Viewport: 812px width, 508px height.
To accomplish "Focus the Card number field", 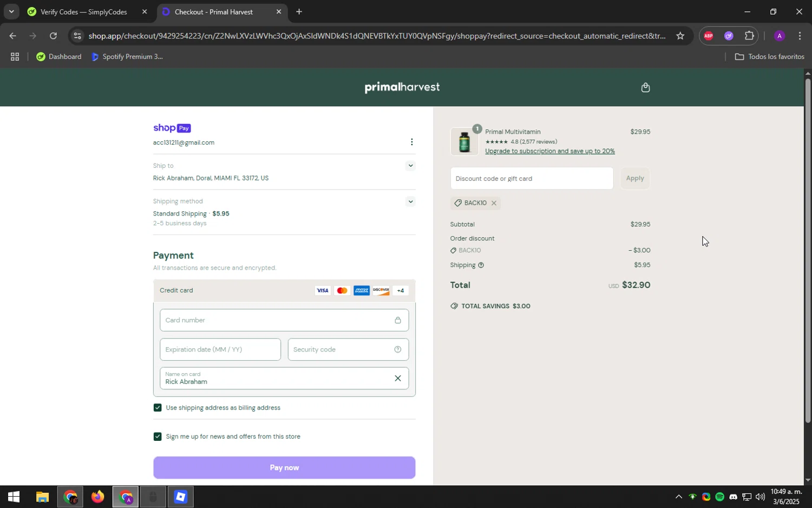I will coord(284,321).
